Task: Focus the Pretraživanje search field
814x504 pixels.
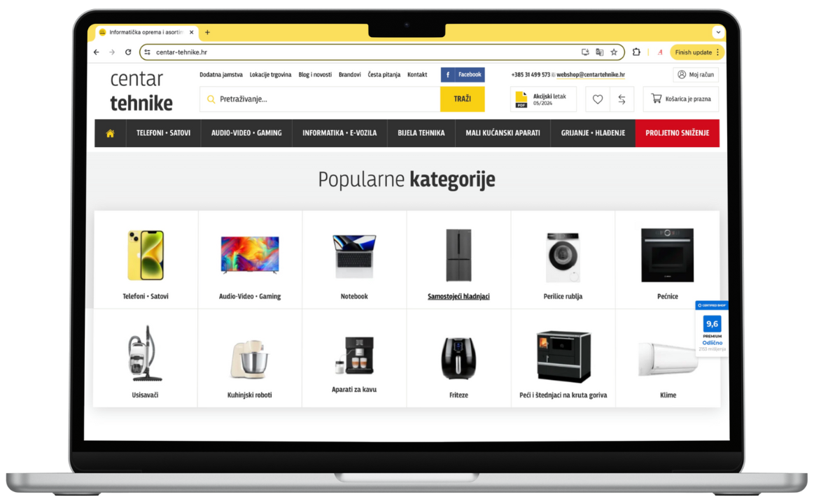Action: tap(320, 99)
